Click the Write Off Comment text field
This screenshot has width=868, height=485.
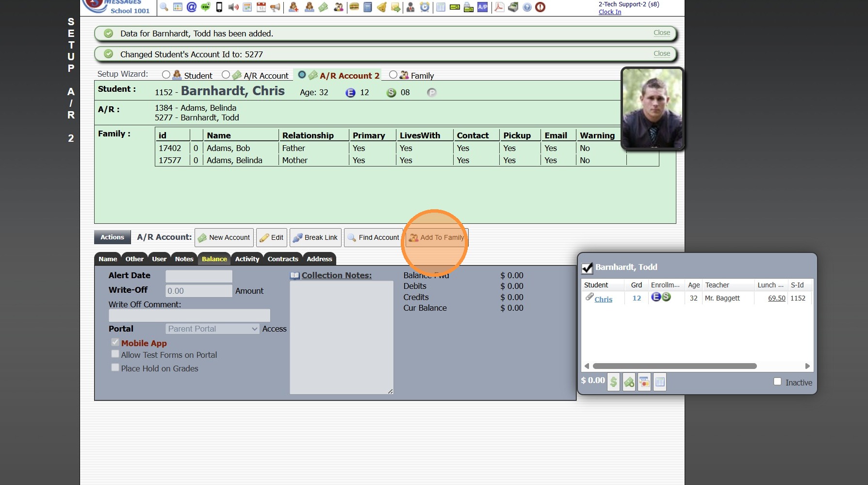click(189, 316)
